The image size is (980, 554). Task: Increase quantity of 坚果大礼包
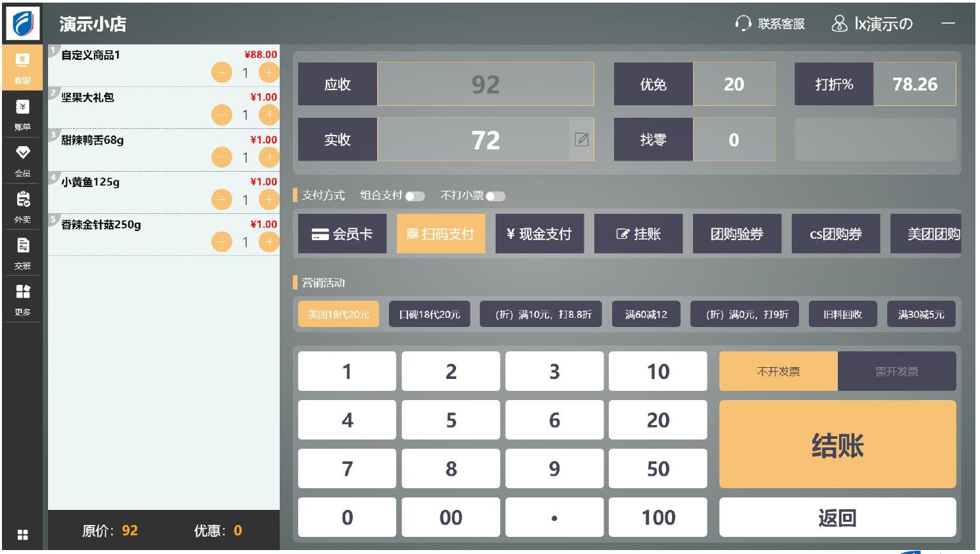(269, 115)
